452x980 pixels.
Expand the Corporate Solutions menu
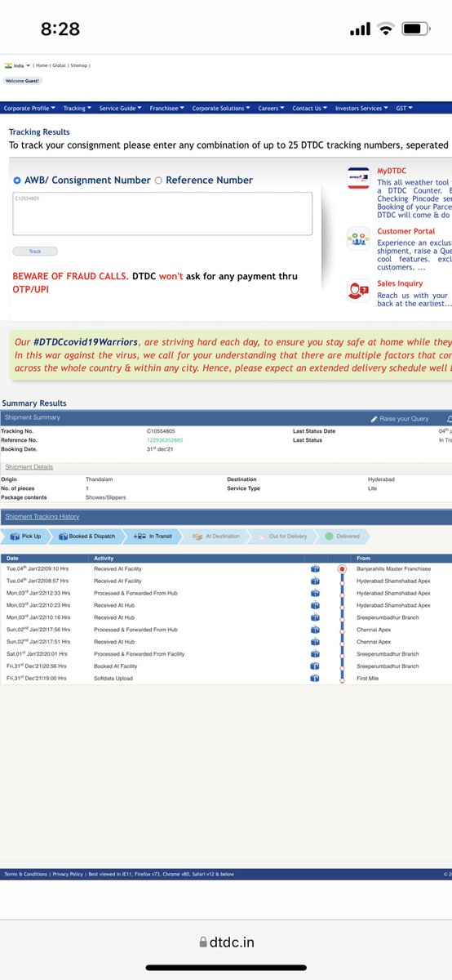click(x=220, y=108)
